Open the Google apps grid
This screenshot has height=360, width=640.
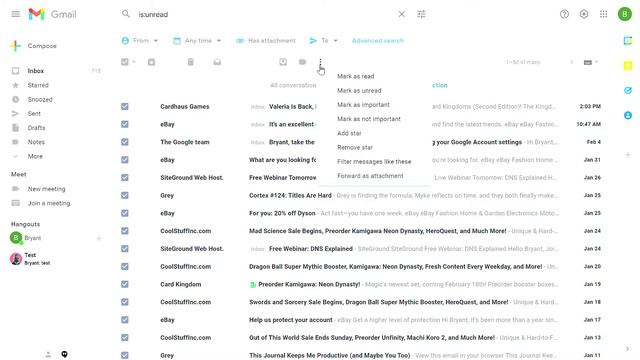point(603,14)
